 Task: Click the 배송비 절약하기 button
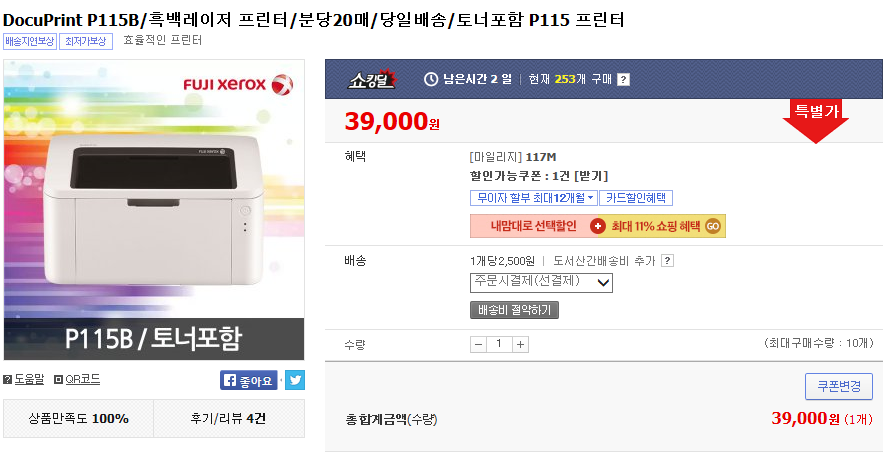[x=514, y=310]
